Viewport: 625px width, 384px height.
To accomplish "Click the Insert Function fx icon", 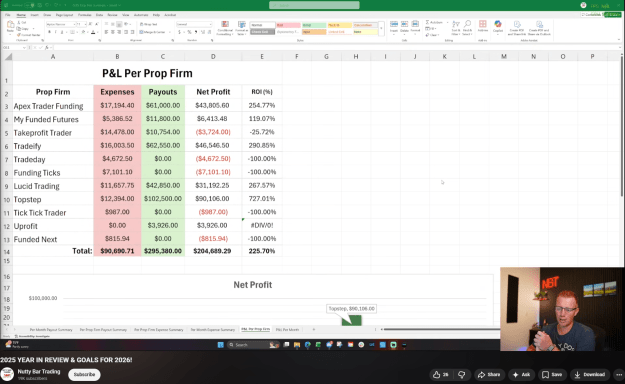I will pos(47,47).
